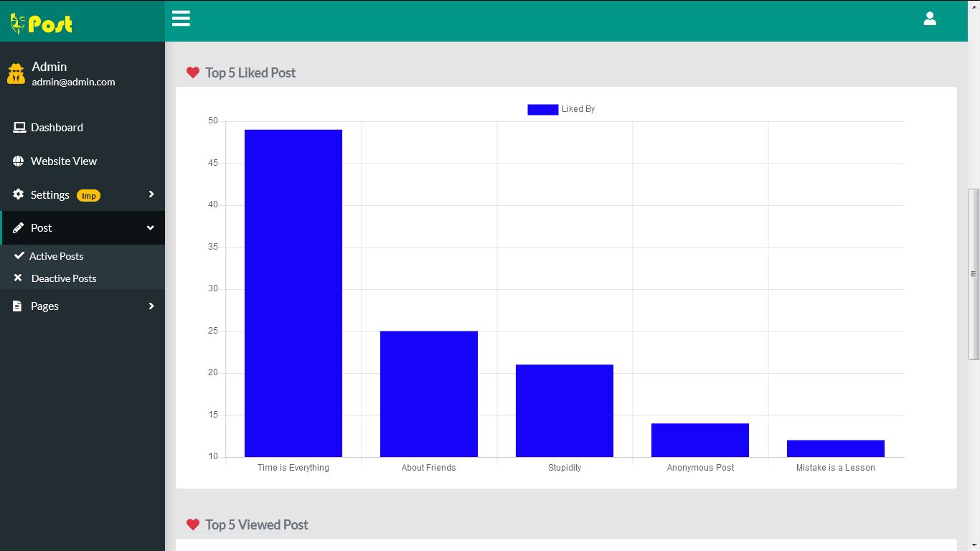
Task: Click the heart icon beside Top 5 Liked Post
Action: tap(193, 72)
